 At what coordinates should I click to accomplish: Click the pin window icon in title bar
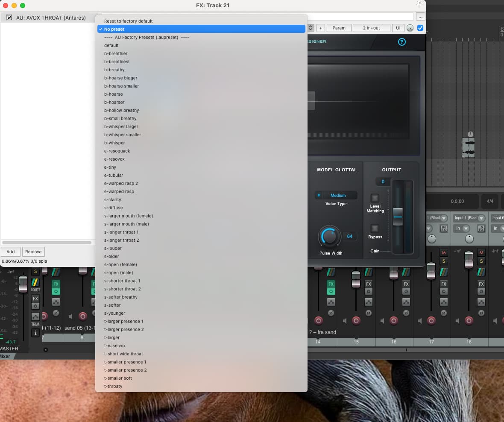click(419, 4)
